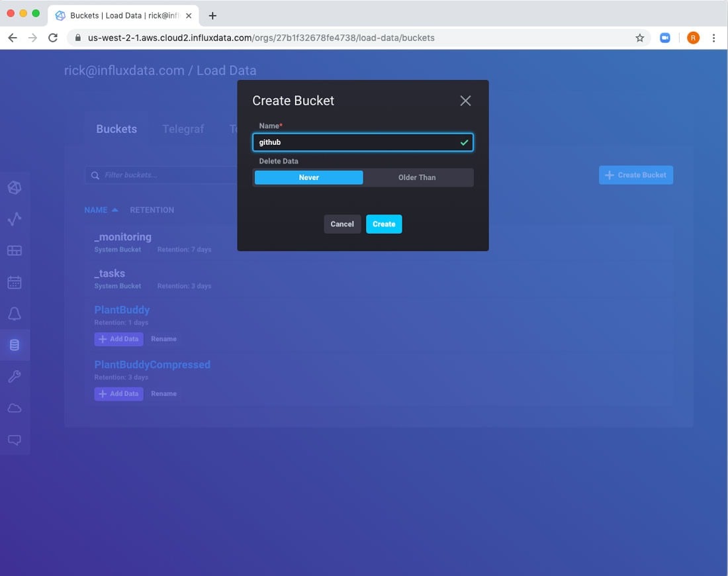
Task: Cancel the Create Bucket dialog
Action: (342, 224)
